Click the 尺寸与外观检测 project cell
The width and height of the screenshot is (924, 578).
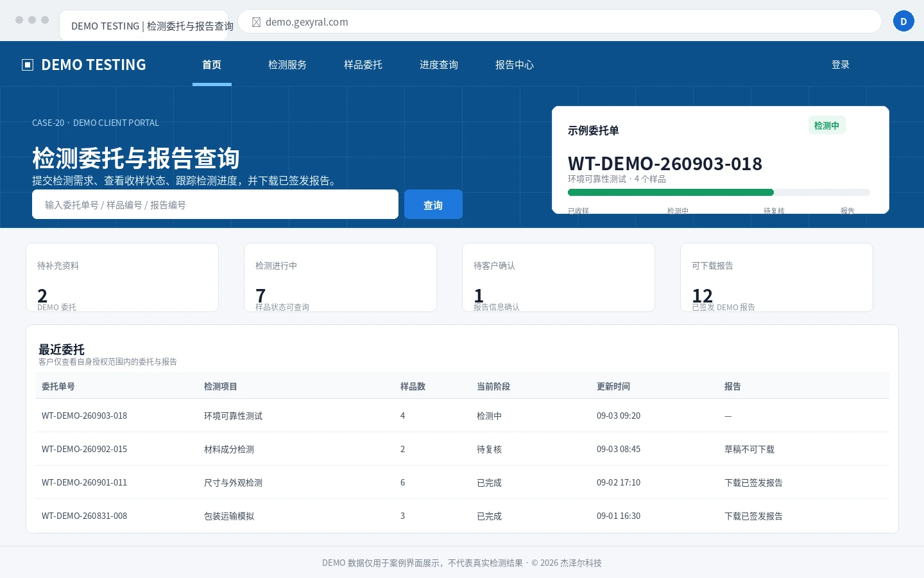coord(233,482)
